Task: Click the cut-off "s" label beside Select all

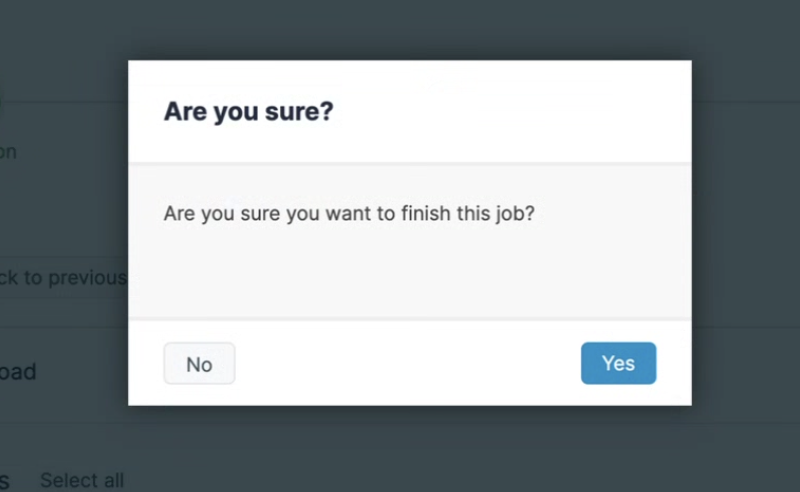Action: tap(5, 481)
